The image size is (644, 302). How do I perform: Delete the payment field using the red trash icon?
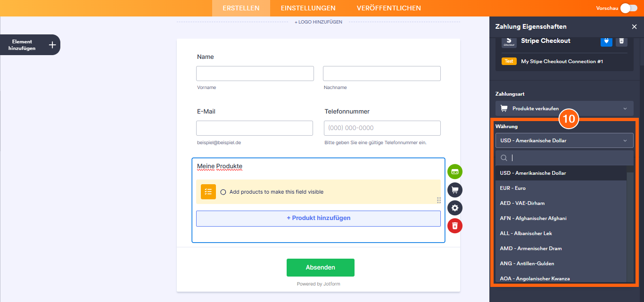454,226
